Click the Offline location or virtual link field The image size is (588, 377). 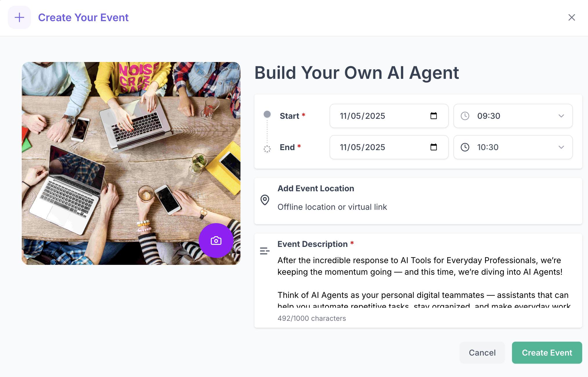(332, 207)
